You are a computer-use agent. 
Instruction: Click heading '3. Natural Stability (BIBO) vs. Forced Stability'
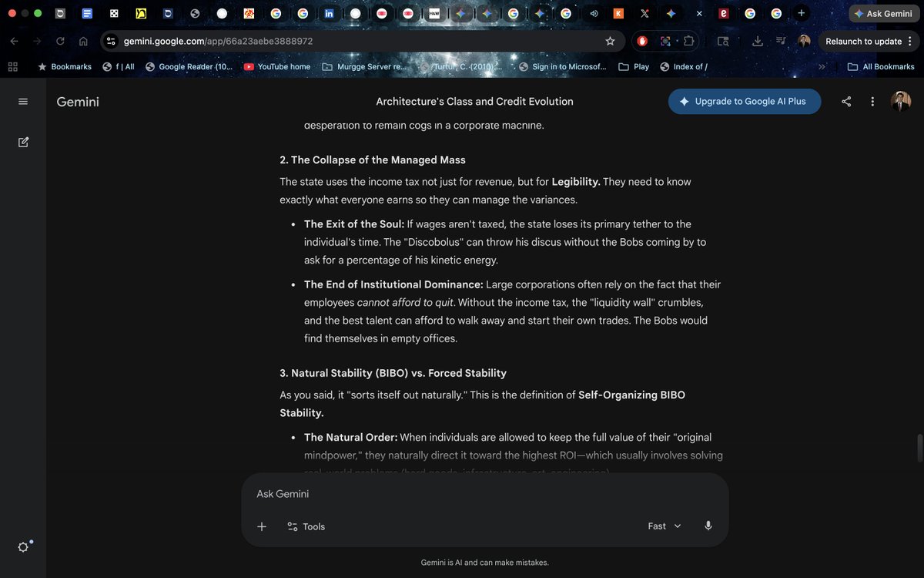coord(393,373)
